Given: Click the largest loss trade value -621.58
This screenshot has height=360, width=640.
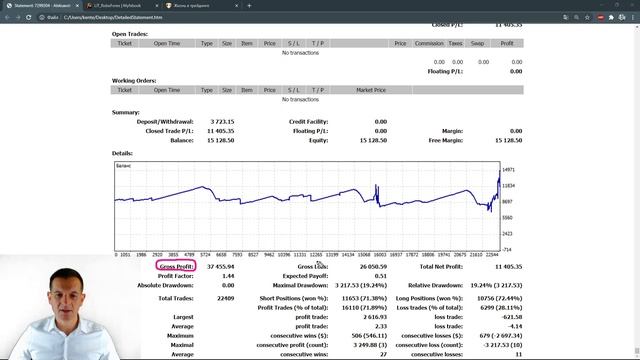Looking at the screenshot, I should click(511, 317).
